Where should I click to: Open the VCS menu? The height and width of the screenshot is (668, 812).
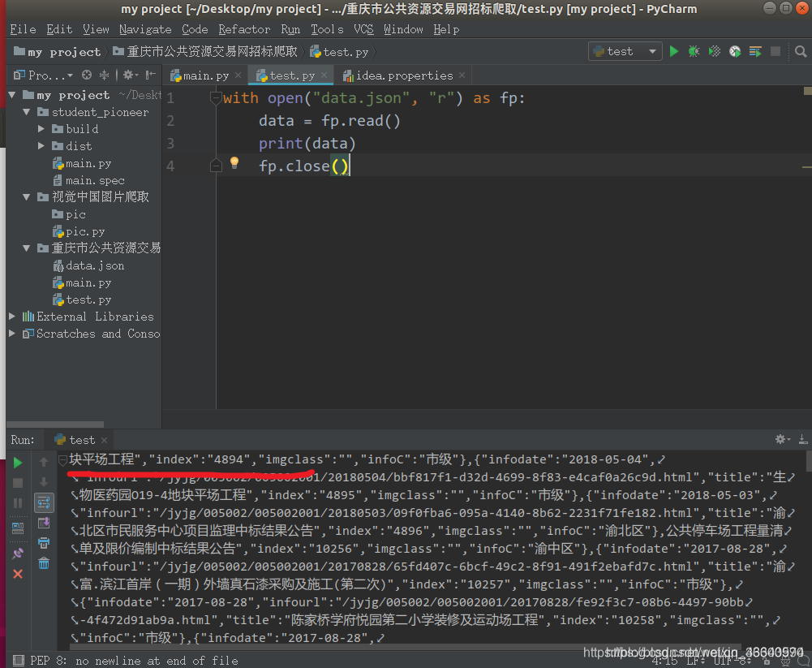point(363,29)
